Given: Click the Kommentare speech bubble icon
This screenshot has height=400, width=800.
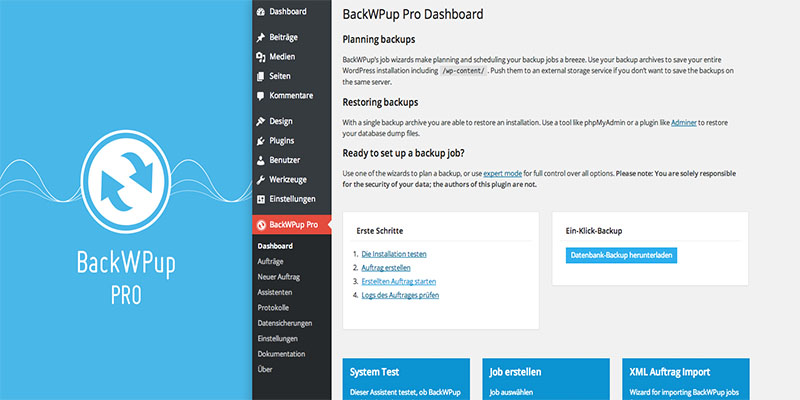Looking at the screenshot, I should pyautogui.click(x=261, y=96).
